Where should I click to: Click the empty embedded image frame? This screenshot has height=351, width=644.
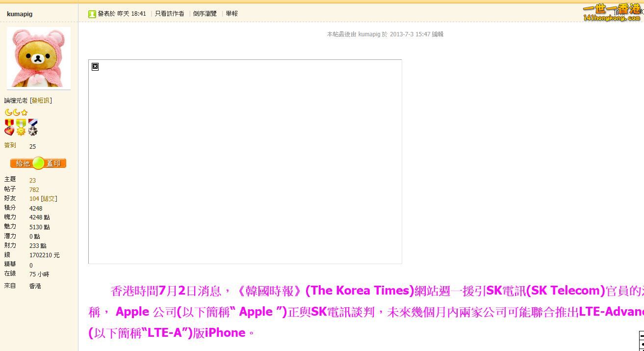[245, 162]
